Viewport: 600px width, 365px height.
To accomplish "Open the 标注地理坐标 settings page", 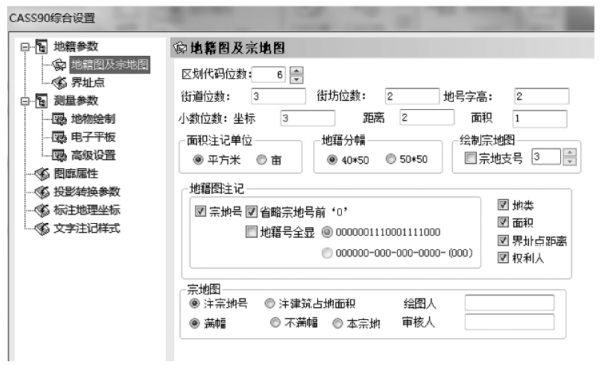I will pyautogui.click(x=87, y=210).
